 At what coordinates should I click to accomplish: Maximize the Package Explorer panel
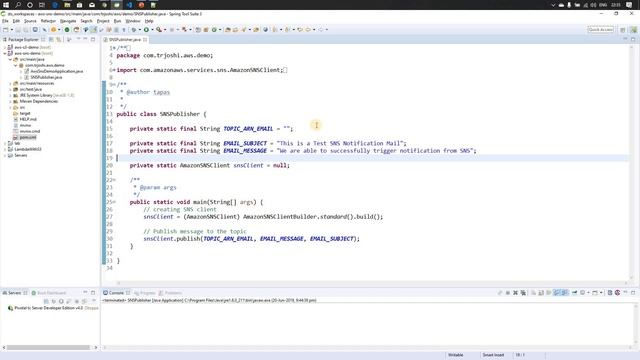point(93,40)
